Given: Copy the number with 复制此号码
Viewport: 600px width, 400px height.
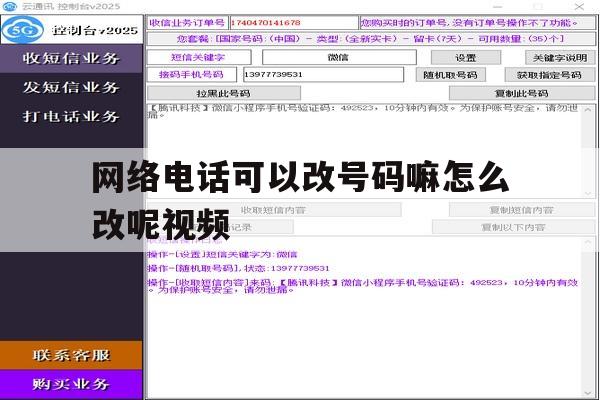Looking at the screenshot, I should click(522, 93).
